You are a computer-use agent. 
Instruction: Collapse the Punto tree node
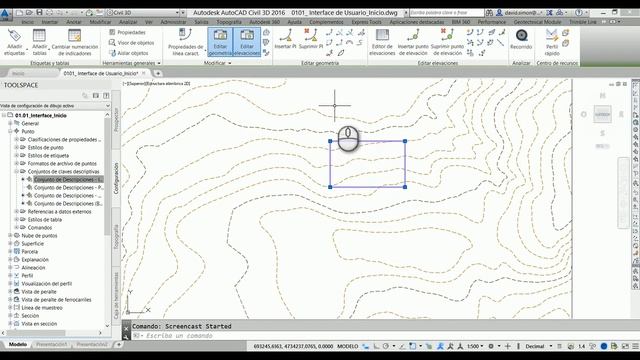click(x=10, y=131)
